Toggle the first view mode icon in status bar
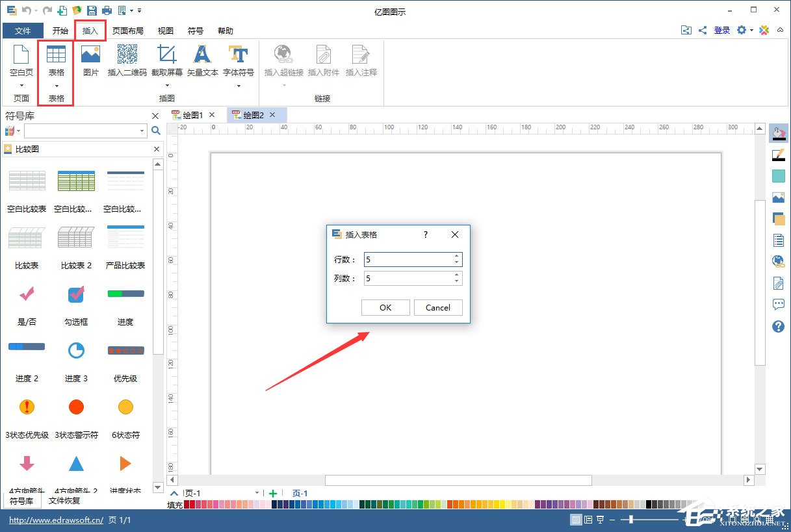This screenshot has width=791, height=532. (576, 520)
